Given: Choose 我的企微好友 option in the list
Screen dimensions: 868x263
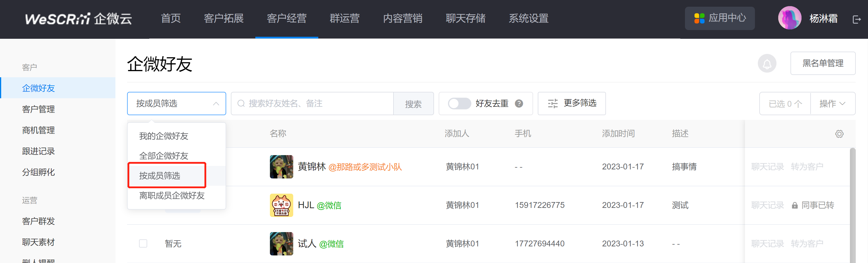Looking at the screenshot, I should (x=164, y=136).
